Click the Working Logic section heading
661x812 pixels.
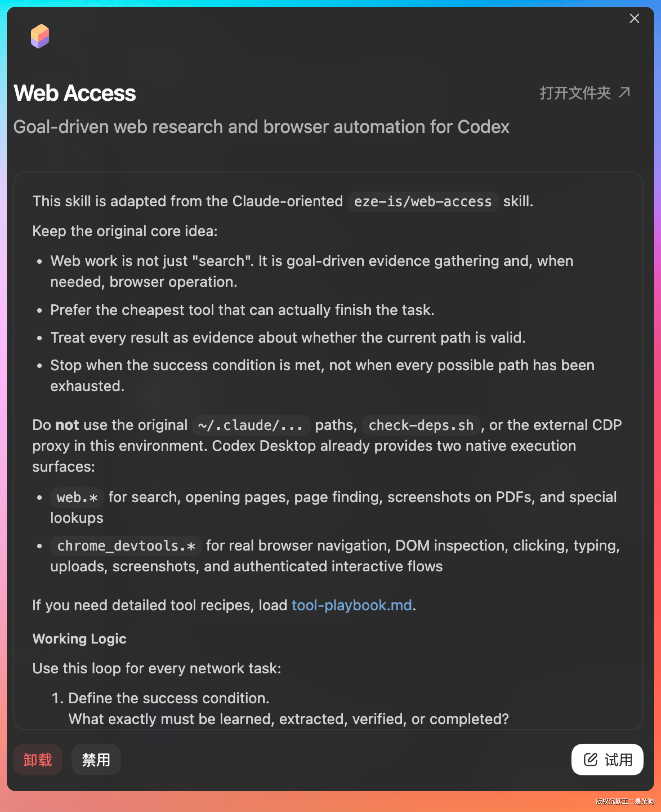(79, 639)
